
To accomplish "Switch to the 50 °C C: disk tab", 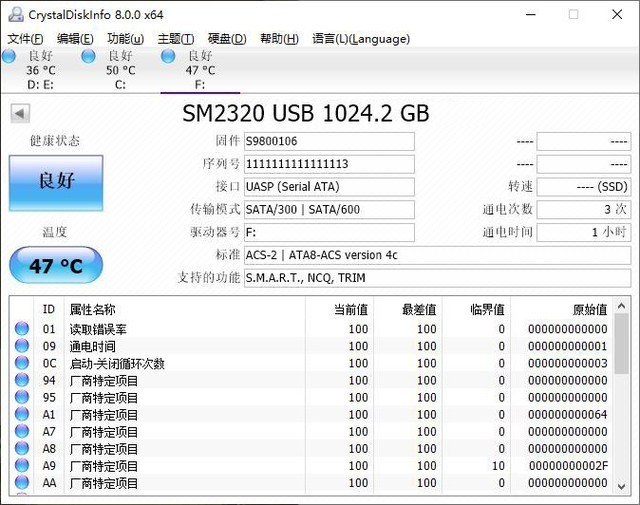I will click(120, 70).
